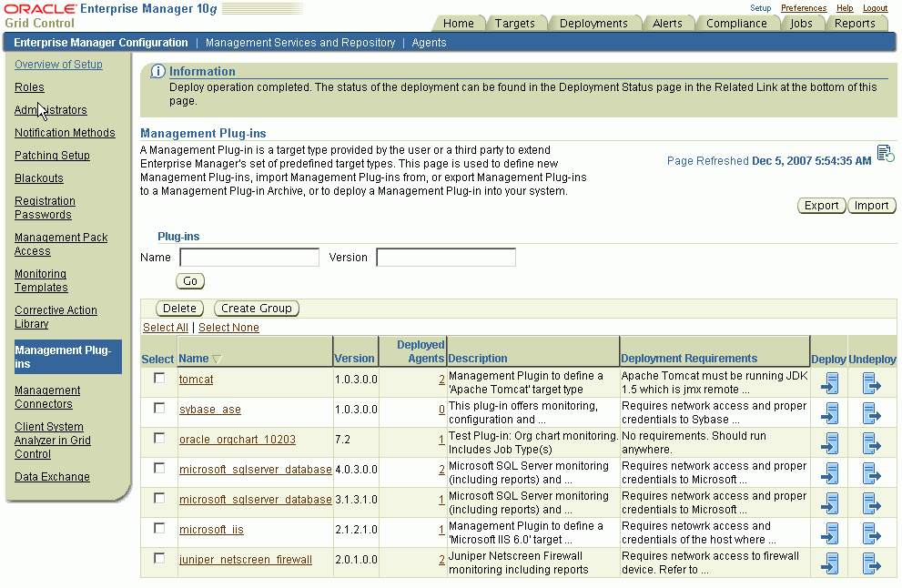Click the Deploy icon for tomcat

(x=829, y=382)
